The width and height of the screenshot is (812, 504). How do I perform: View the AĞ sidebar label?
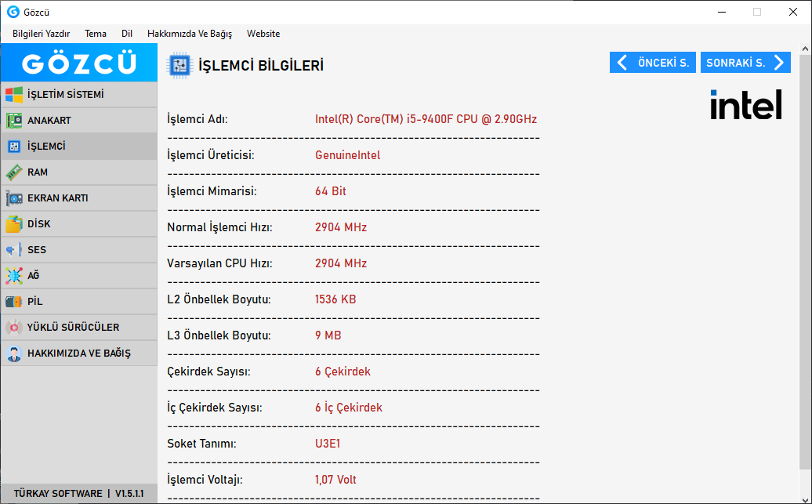[x=33, y=276]
